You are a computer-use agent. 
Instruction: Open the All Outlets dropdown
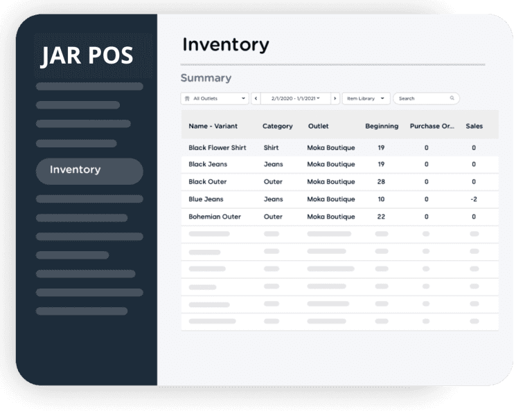tap(215, 98)
